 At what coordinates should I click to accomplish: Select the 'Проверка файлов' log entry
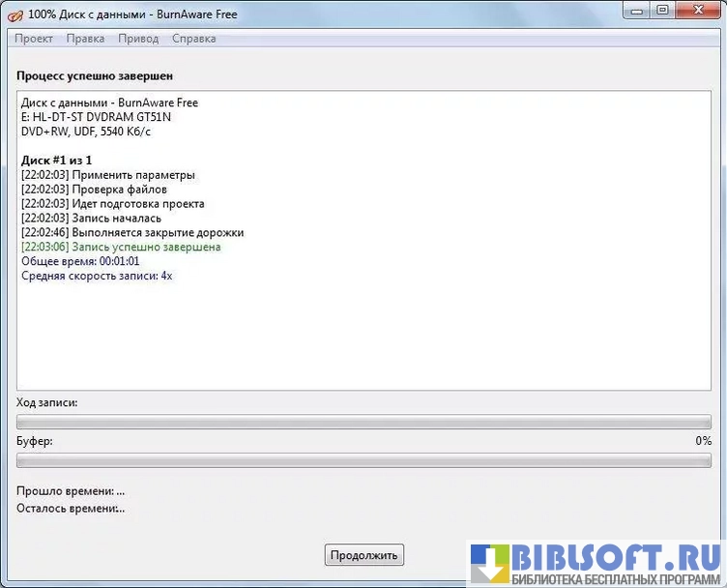(101, 190)
